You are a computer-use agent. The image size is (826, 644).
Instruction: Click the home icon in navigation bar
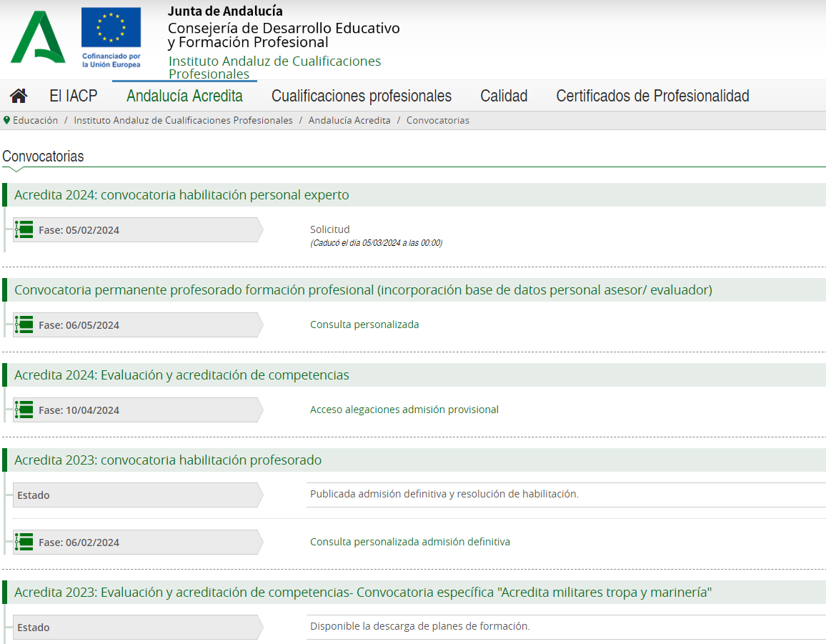click(19, 96)
